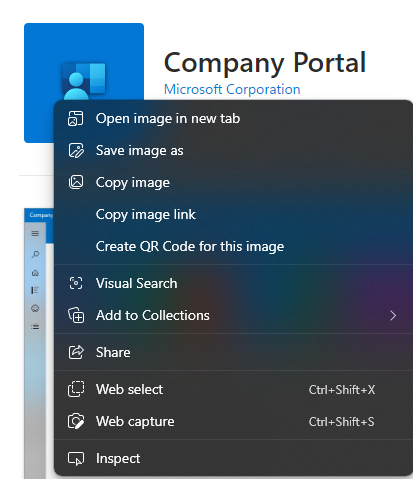Viewport: 413px width, 479px height.
Task: Click the Web capture camera icon
Action: (x=76, y=421)
